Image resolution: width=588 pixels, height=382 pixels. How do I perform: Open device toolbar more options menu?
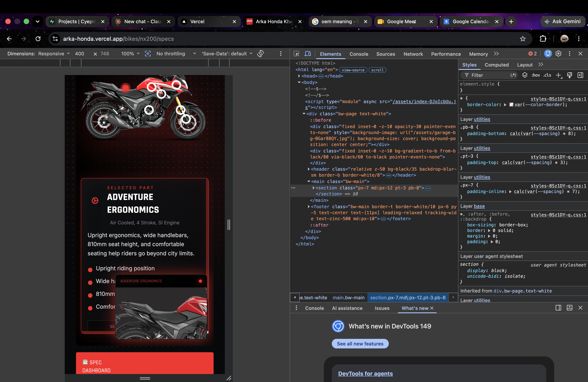point(281,54)
